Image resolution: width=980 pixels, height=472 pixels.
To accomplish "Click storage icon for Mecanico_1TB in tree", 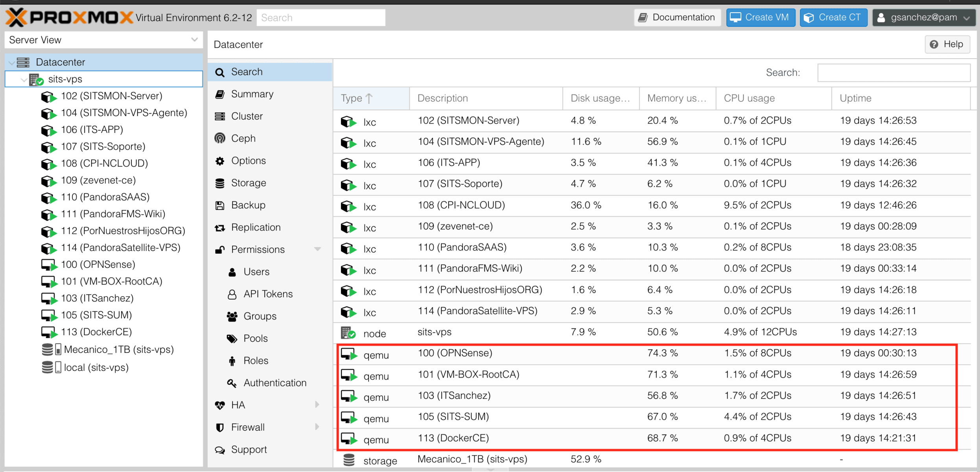I will [x=51, y=350].
